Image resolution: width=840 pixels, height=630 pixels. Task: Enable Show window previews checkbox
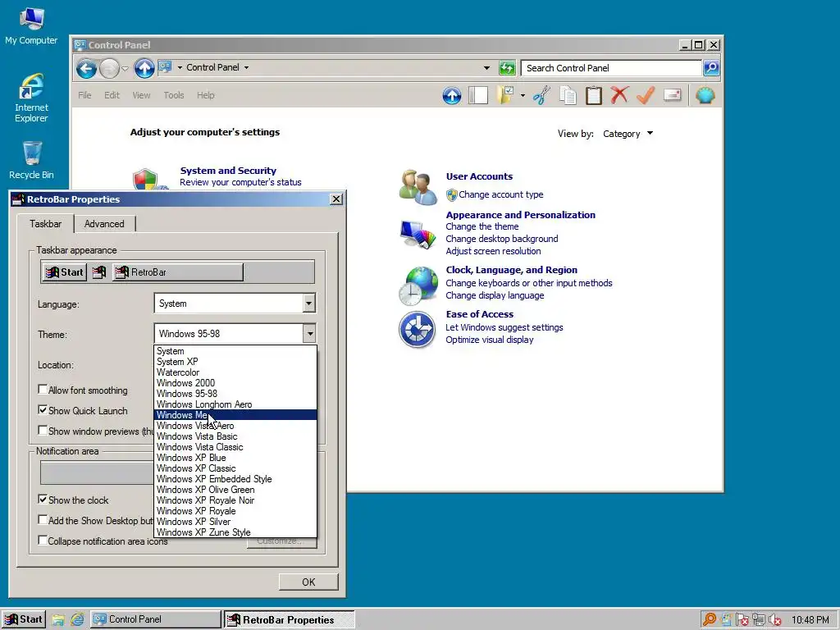(43, 430)
